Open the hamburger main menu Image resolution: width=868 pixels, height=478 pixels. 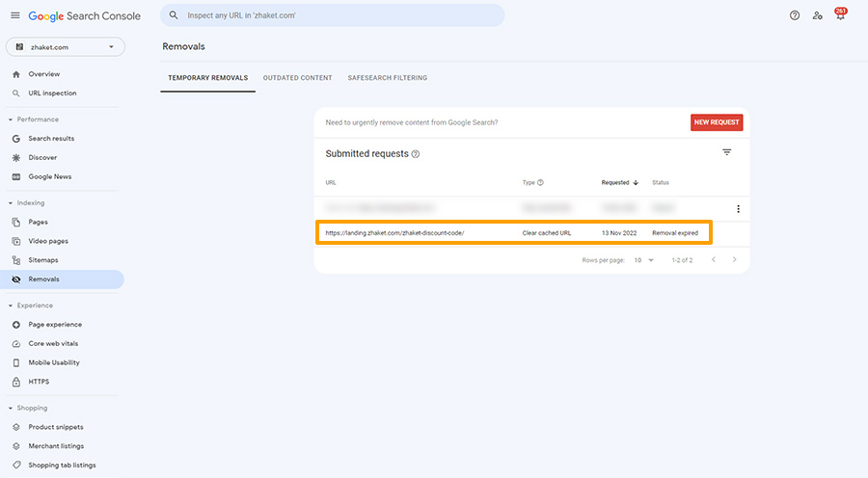[14, 15]
